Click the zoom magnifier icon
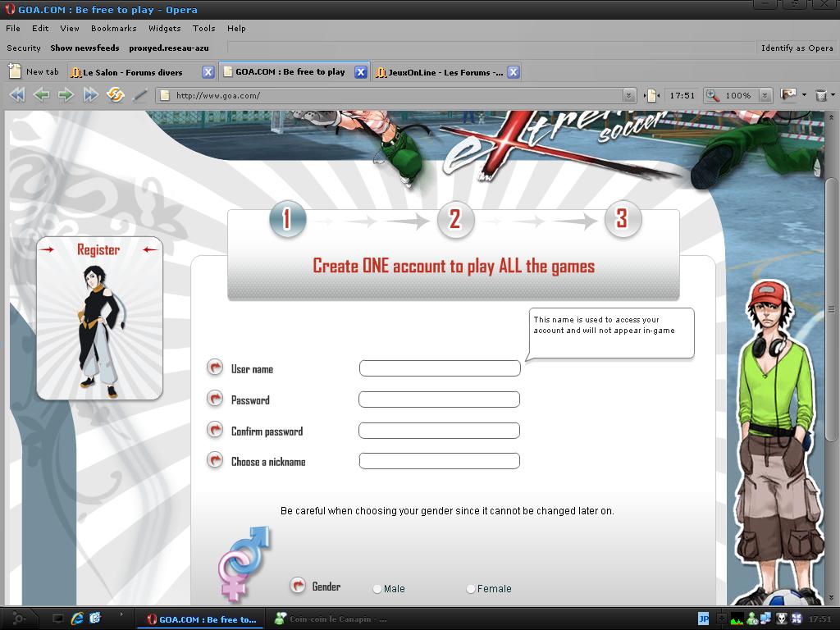This screenshot has height=630, width=840. (712, 95)
